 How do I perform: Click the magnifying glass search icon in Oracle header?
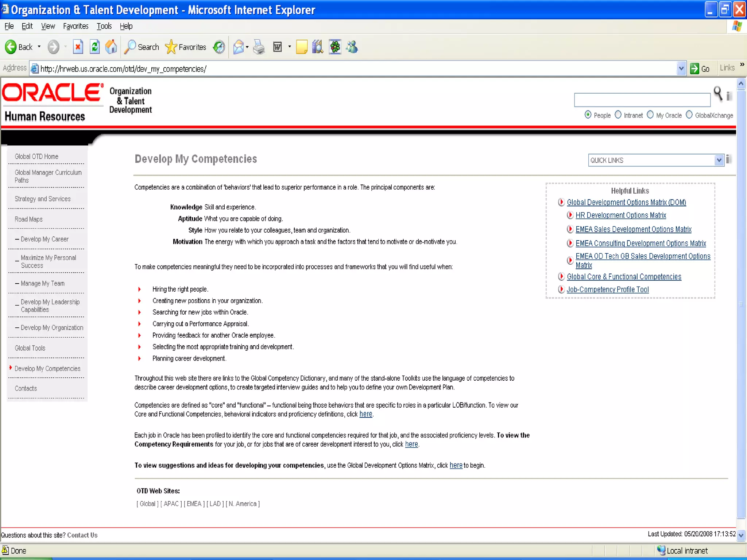717,94
